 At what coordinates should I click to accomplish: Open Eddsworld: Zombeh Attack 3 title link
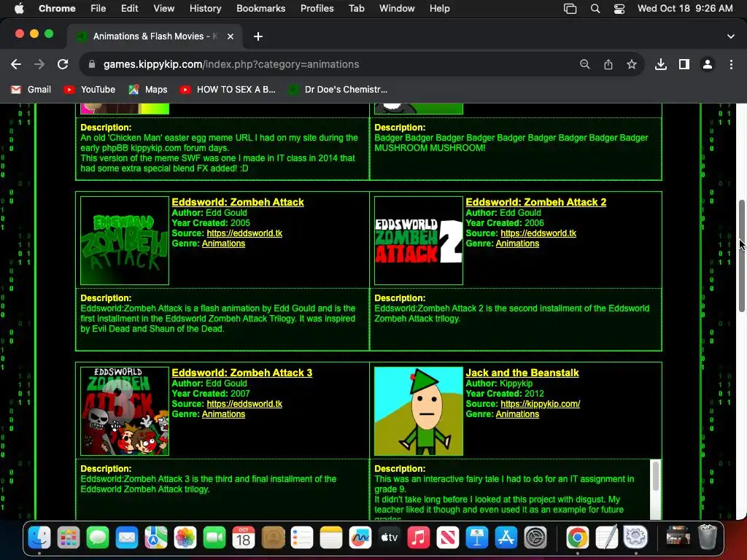[x=242, y=373]
